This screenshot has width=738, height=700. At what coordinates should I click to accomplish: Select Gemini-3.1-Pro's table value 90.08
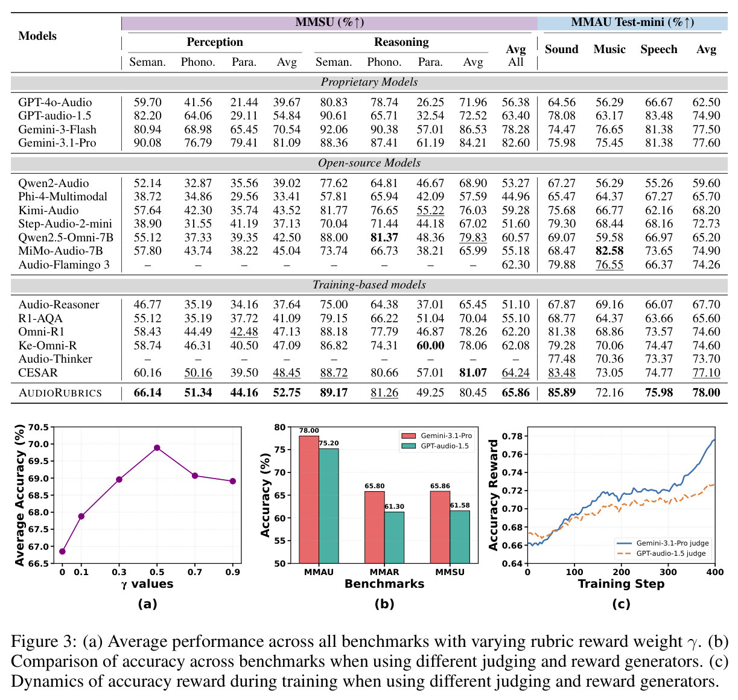(147, 143)
